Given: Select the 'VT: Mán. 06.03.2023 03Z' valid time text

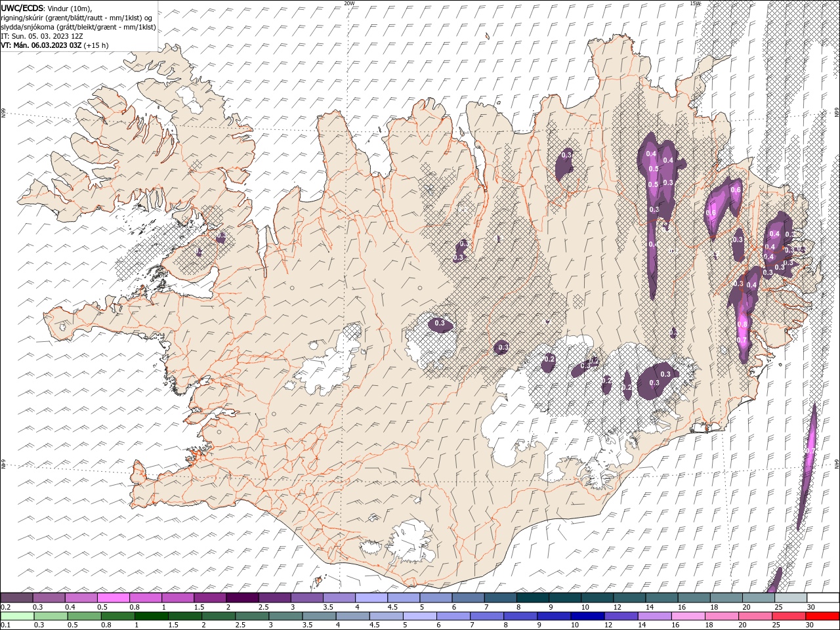Looking at the screenshot, I should click(x=41, y=45).
